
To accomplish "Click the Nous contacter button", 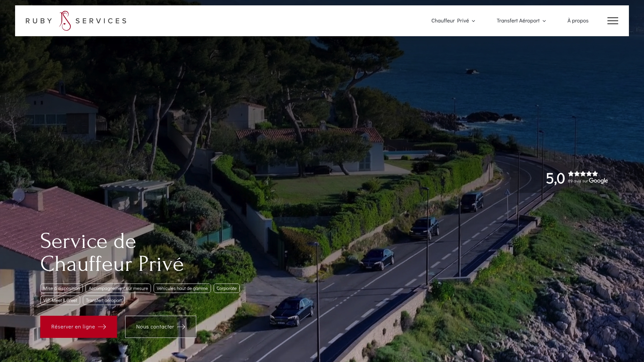I will 161,327.
